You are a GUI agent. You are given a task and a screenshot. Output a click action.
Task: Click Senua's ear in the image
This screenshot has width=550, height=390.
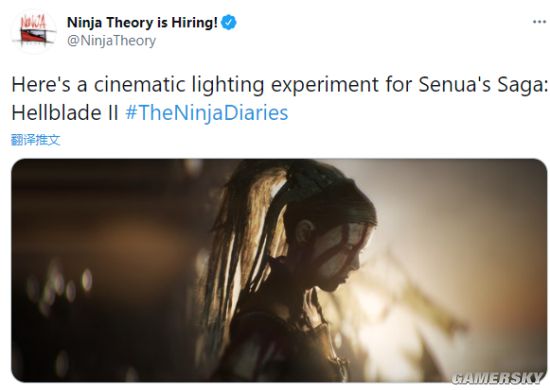304,231
